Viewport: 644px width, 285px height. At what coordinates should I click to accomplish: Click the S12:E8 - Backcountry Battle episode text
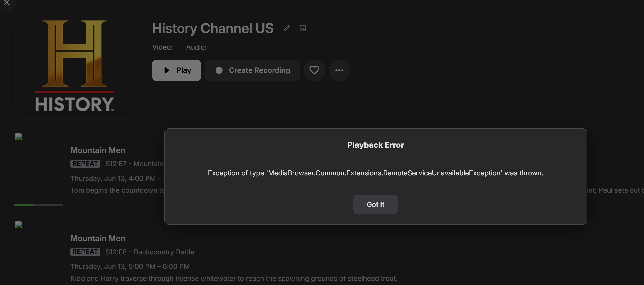click(x=150, y=252)
